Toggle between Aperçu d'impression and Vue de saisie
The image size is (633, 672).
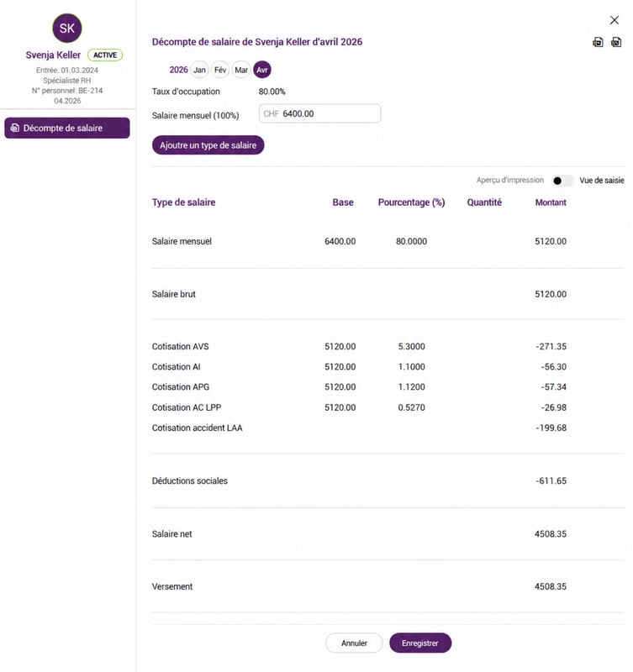[562, 181]
